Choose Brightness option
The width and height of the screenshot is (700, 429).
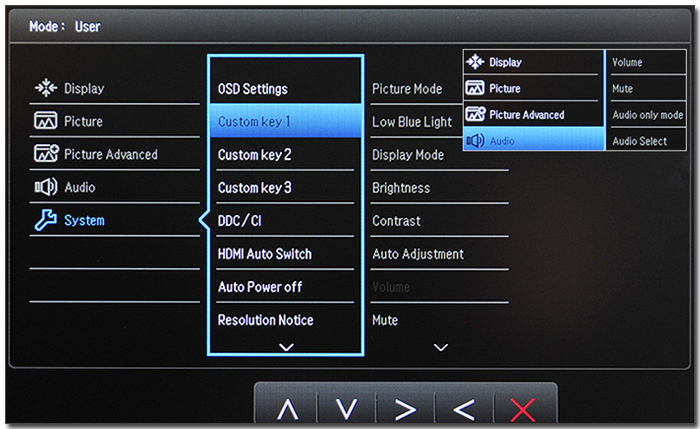coord(401,188)
